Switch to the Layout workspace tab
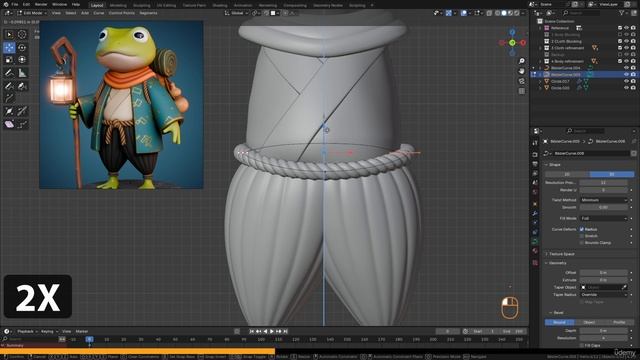 pos(97,5)
